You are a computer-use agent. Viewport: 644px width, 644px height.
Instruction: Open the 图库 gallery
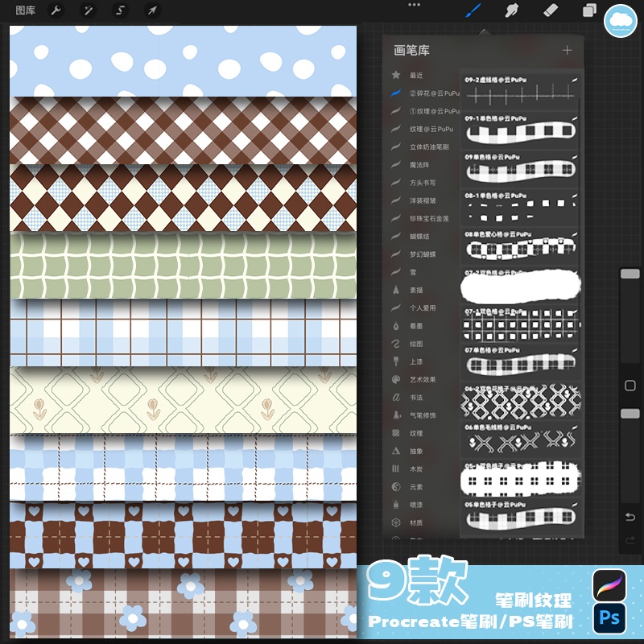click(x=26, y=10)
